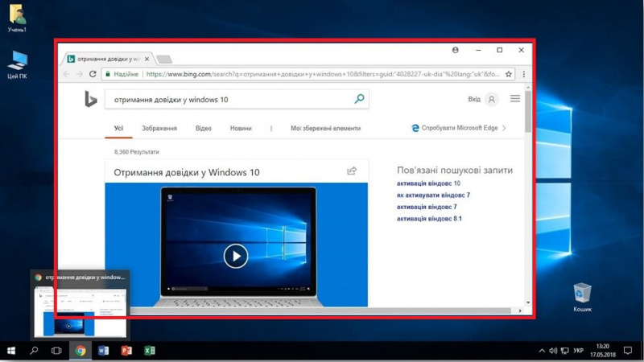
Task: Play the Windows 10 help video
Action: coord(235,256)
